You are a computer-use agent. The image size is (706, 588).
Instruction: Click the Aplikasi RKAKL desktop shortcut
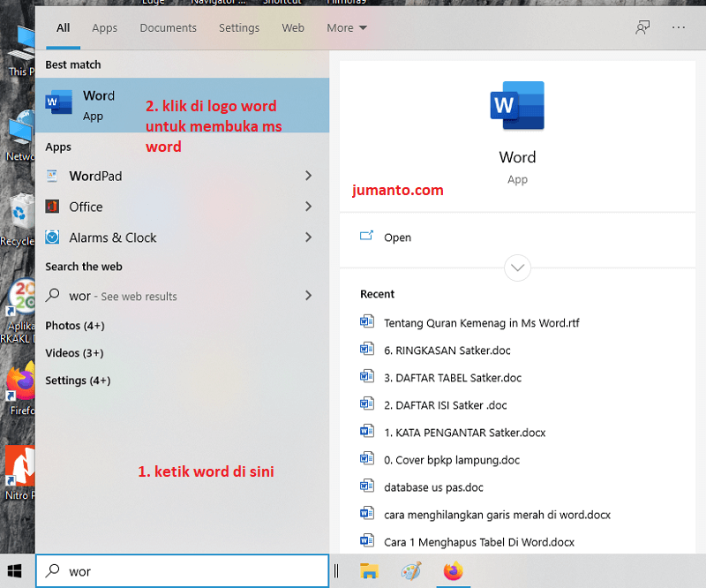coord(20,298)
